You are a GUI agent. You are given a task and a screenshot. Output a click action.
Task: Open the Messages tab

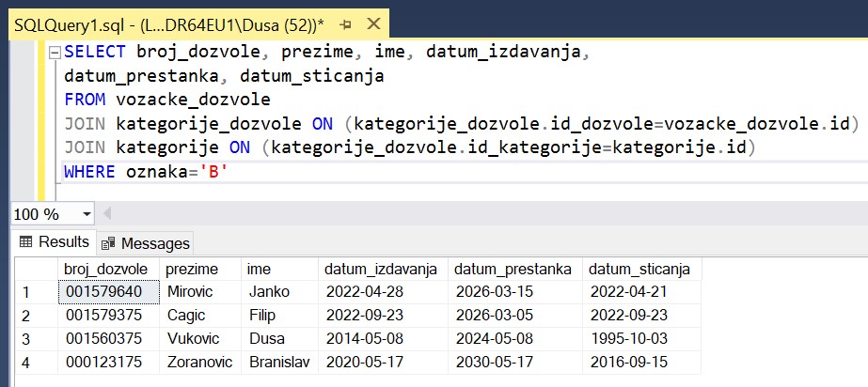147,243
